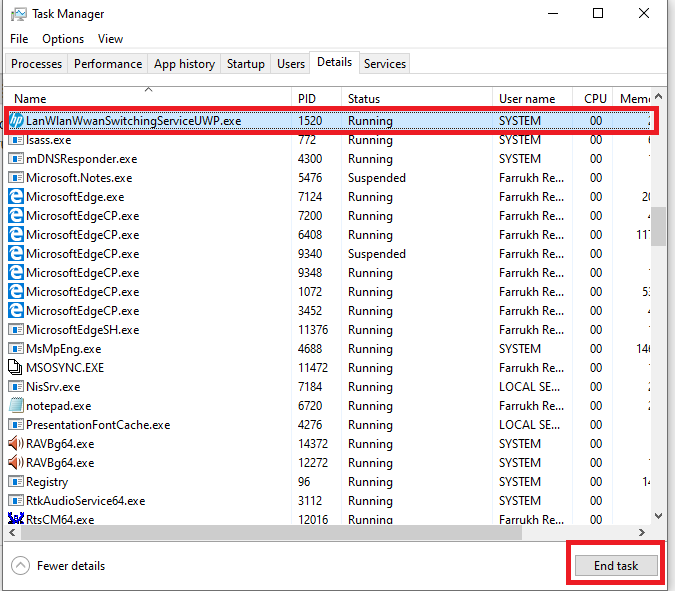Collapse view with Fewer details arrow
Viewport: 675px width, 591px height.
(20, 566)
